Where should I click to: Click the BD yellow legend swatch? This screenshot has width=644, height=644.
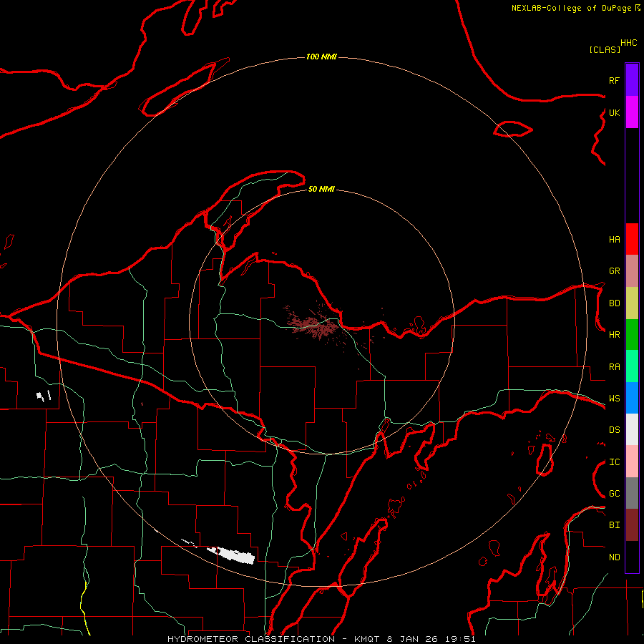pos(632,303)
